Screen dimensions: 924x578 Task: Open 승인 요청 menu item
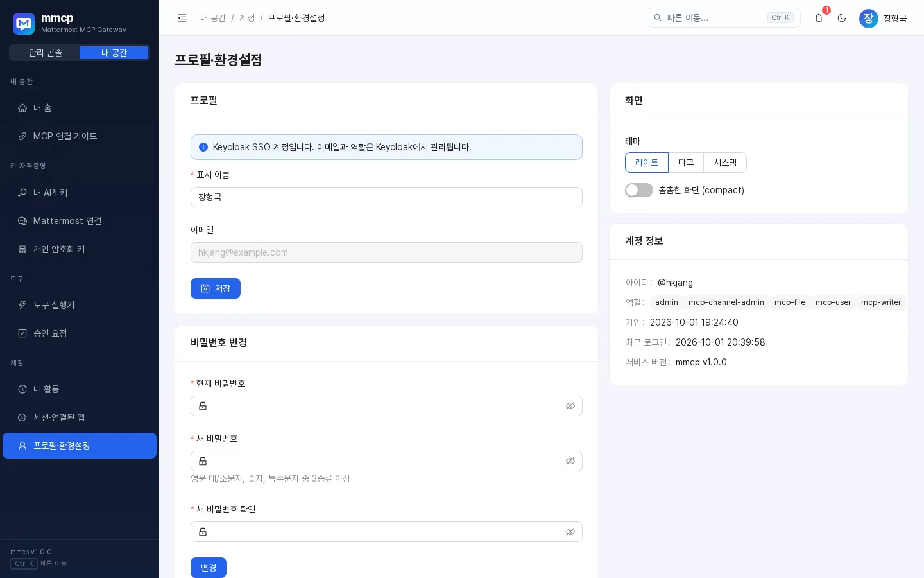80,333
